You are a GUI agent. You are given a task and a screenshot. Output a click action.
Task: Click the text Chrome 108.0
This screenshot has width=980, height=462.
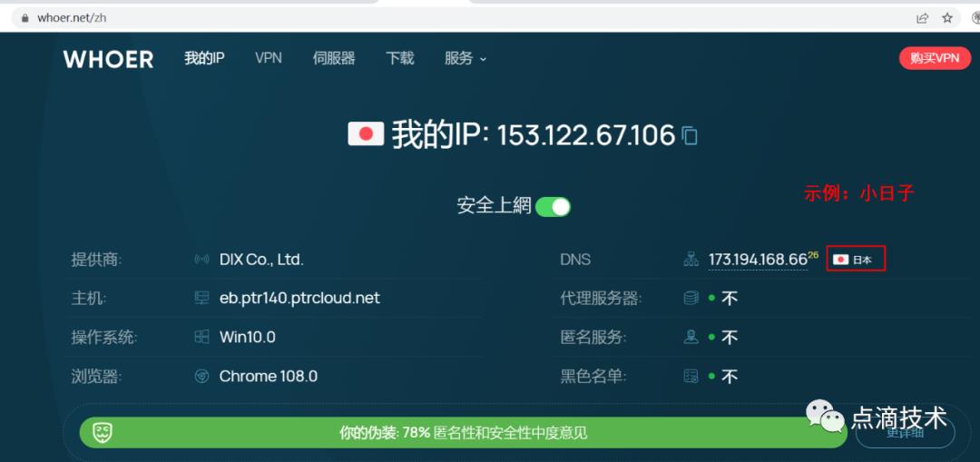pyautogui.click(x=268, y=376)
